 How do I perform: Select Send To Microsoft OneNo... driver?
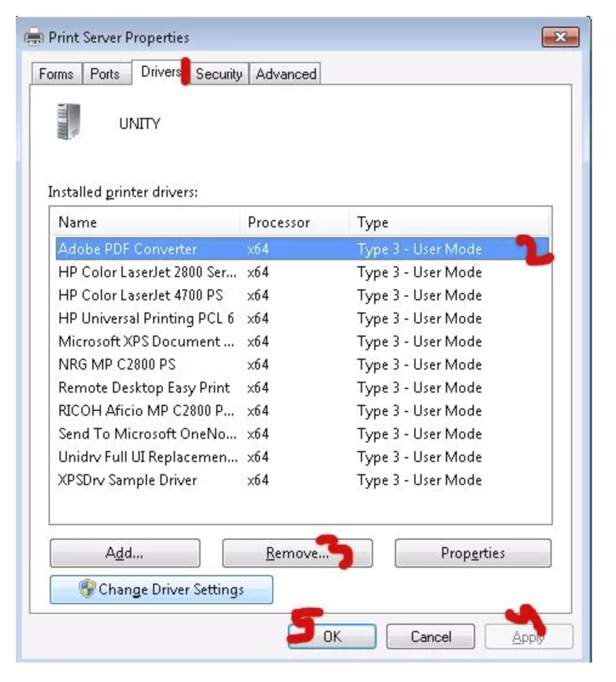[302, 433]
